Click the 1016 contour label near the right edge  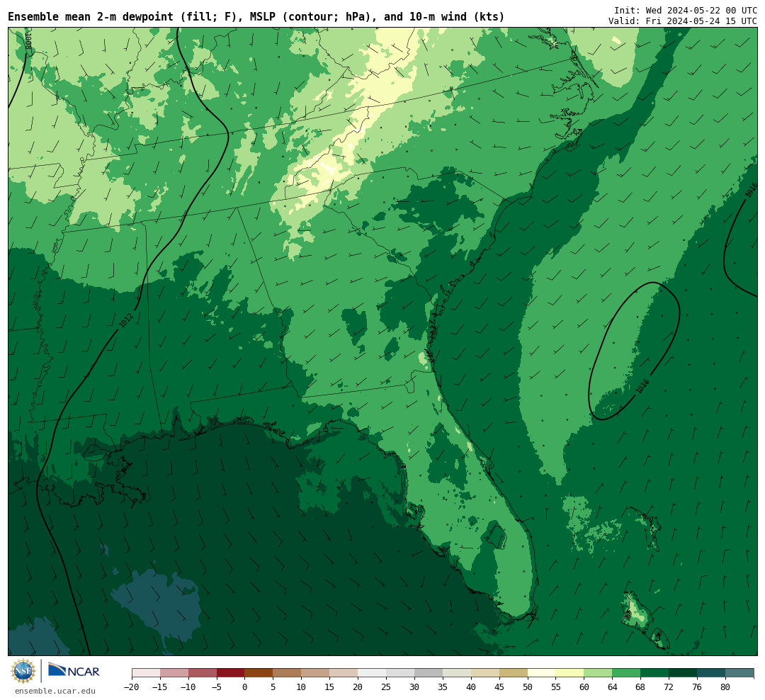[x=752, y=190]
